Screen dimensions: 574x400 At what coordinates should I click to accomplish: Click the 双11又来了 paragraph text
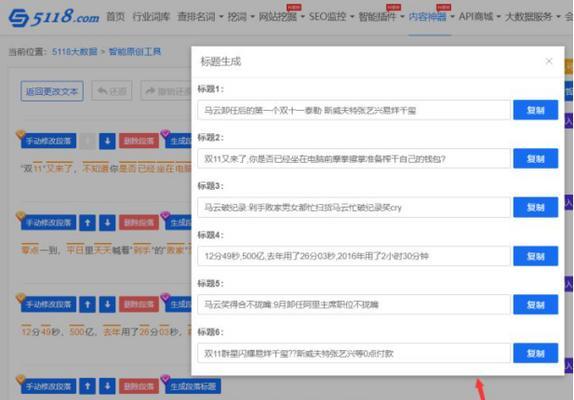point(106,168)
